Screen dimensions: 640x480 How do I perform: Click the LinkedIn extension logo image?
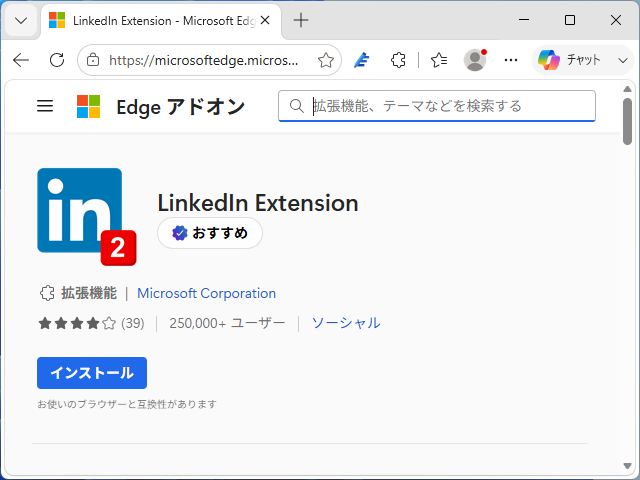[87, 217]
